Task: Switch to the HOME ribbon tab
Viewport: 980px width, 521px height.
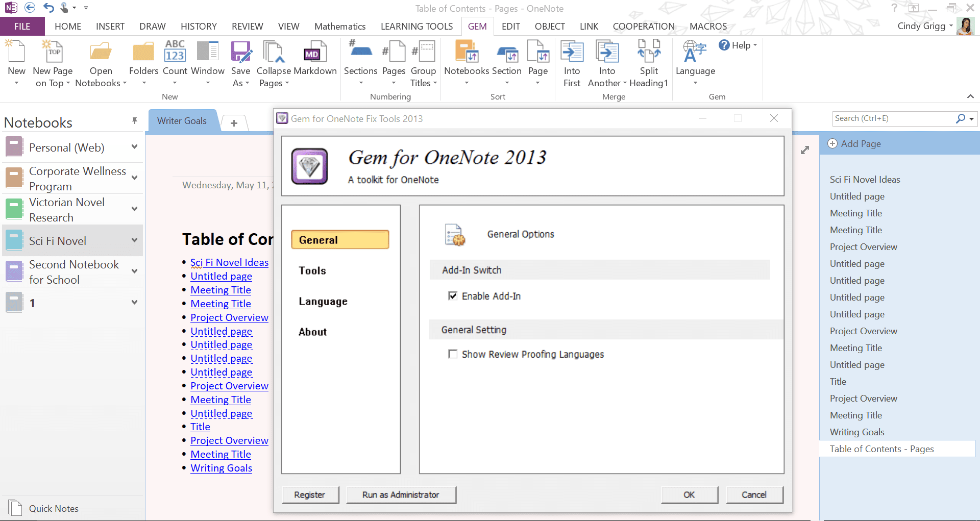Action: pyautogui.click(x=68, y=27)
